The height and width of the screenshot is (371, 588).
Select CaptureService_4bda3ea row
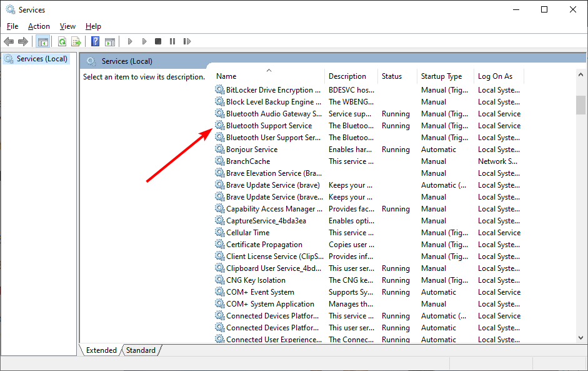click(x=368, y=221)
